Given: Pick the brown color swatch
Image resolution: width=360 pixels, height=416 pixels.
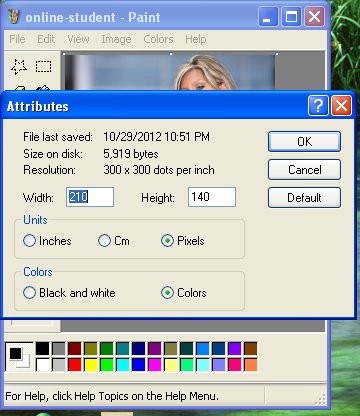Looking at the screenshot, I should (250, 349).
